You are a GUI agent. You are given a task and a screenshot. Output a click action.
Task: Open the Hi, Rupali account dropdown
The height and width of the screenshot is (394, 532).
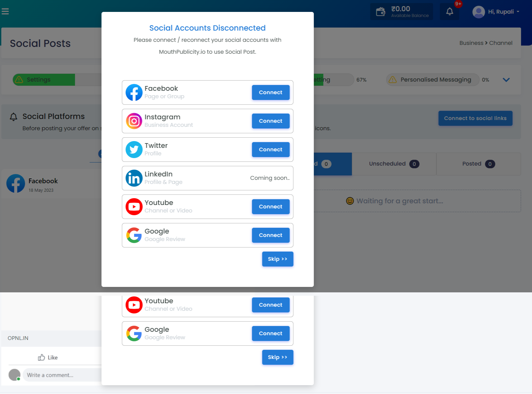[x=504, y=12]
